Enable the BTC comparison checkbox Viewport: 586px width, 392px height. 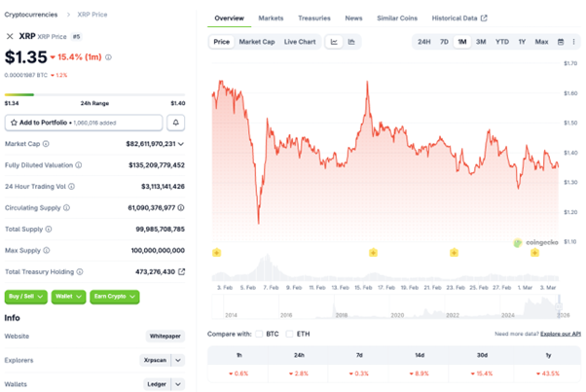point(257,334)
